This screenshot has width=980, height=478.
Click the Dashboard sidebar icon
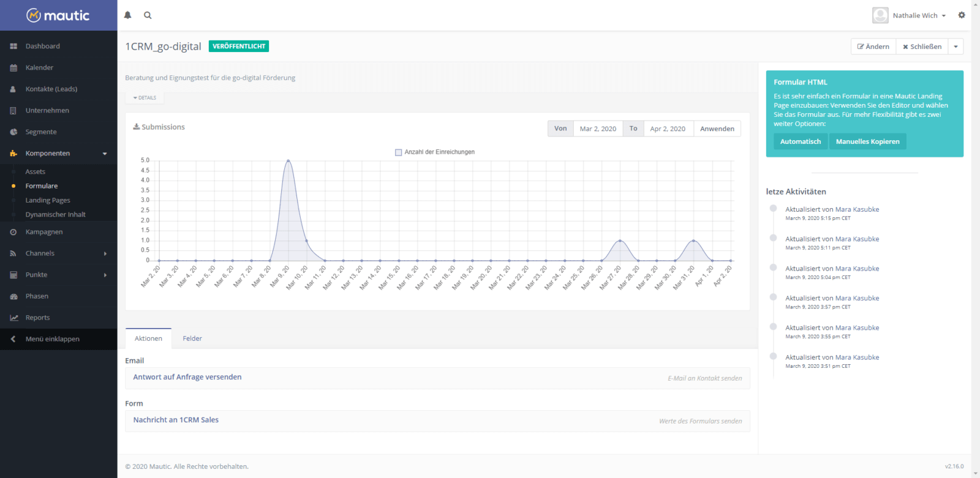click(x=13, y=47)
